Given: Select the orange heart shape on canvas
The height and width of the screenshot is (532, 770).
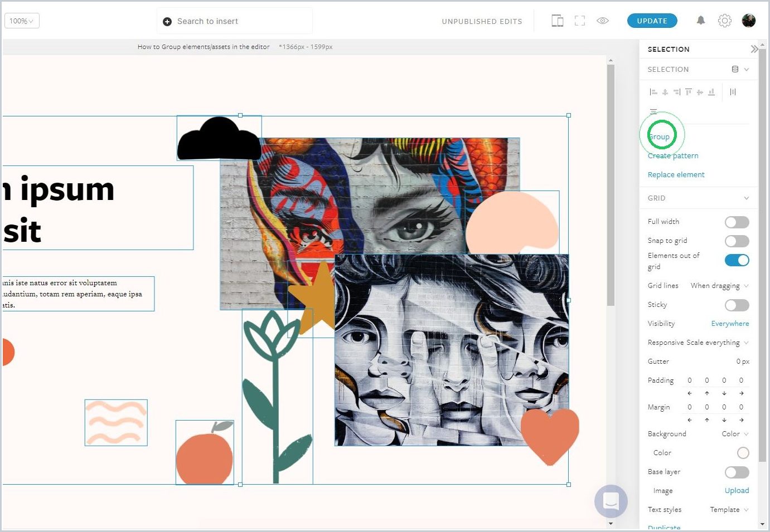Looking at the screenshot, I should point(550,436).
